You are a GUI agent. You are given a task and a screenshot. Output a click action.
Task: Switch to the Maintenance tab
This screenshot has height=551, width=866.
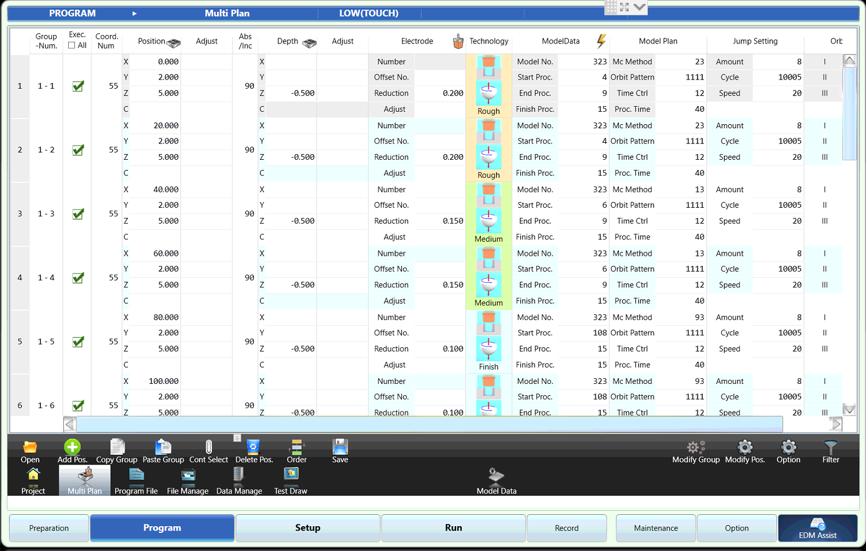pos(656,528)
